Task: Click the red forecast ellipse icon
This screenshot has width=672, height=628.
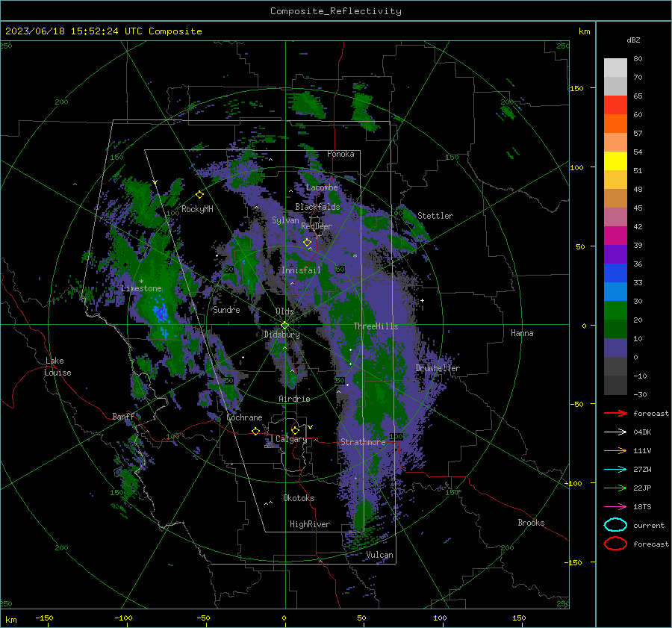Action: (615, 544)
